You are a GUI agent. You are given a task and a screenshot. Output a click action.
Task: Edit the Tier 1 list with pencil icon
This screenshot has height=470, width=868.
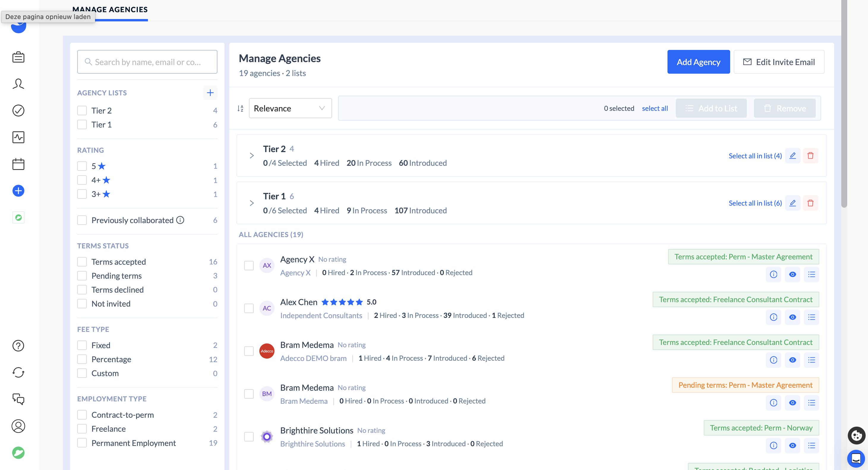coord(793,203)
